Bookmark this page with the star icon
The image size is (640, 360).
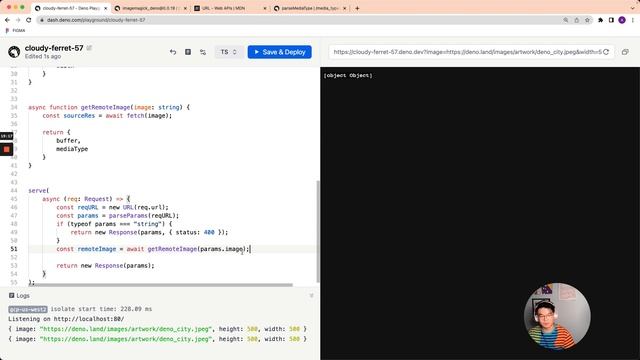[x=587, y=20]
